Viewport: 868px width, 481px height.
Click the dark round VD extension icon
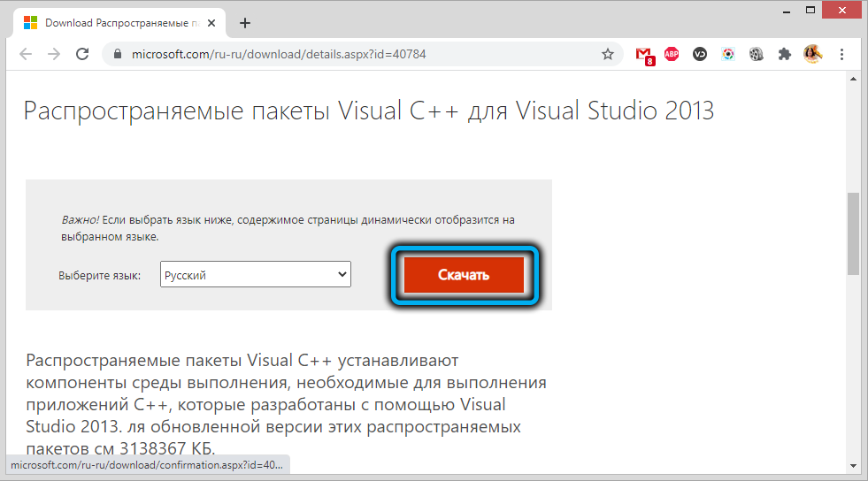[x=700, y=54]
